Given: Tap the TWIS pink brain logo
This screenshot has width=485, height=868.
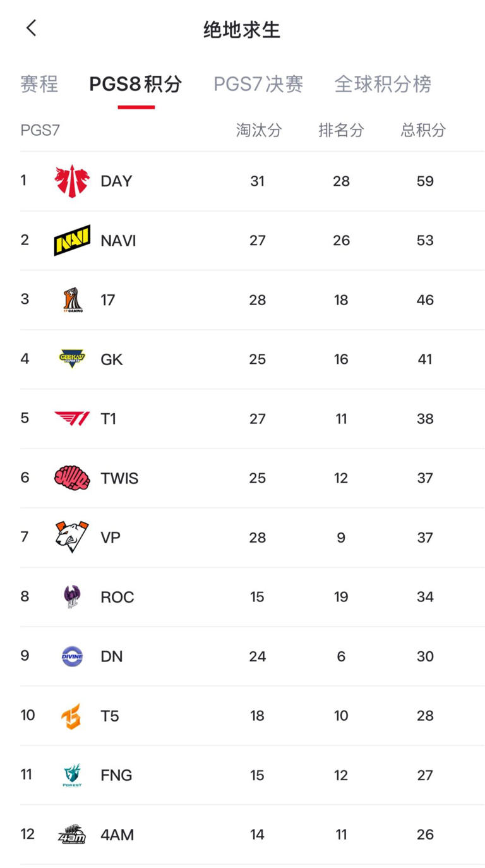Looking at the screenshot, I should [x=72, y=478].
